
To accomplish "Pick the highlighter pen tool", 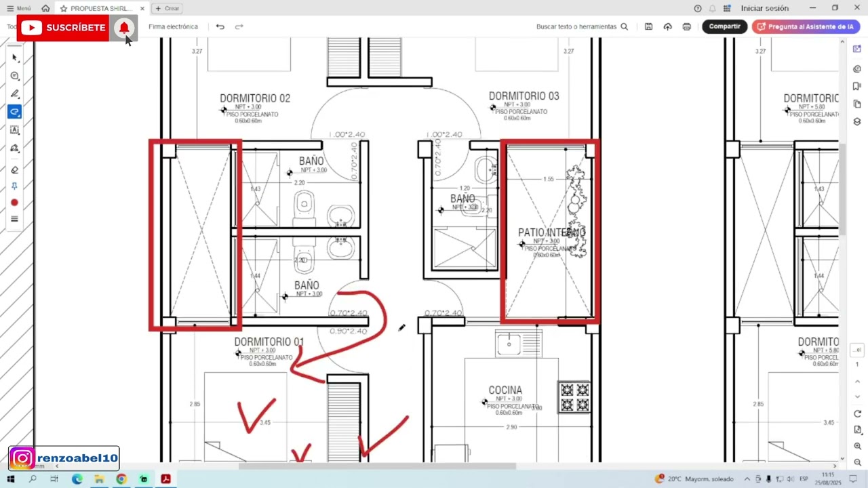I will pos(15,94).
